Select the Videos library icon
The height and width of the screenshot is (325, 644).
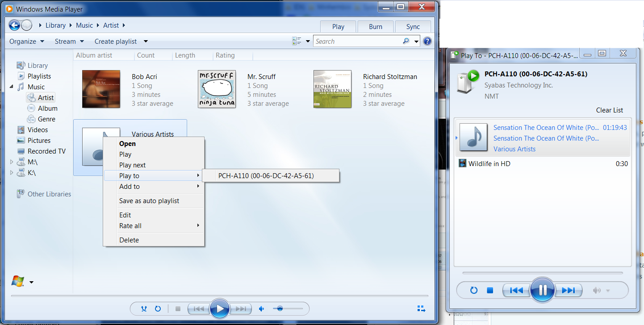[x=21, y=129]
